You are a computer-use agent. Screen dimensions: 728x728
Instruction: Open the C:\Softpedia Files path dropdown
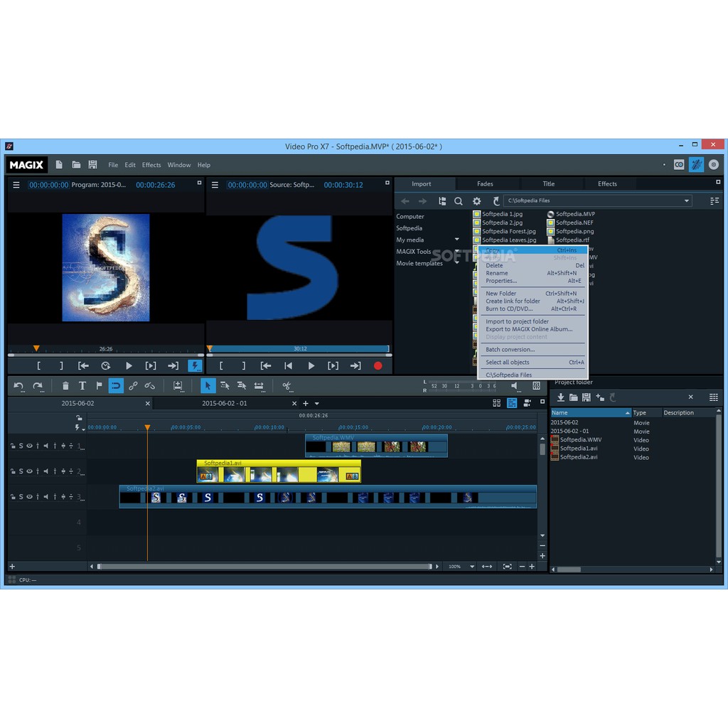pyautogui.click(x=686, y=201)
